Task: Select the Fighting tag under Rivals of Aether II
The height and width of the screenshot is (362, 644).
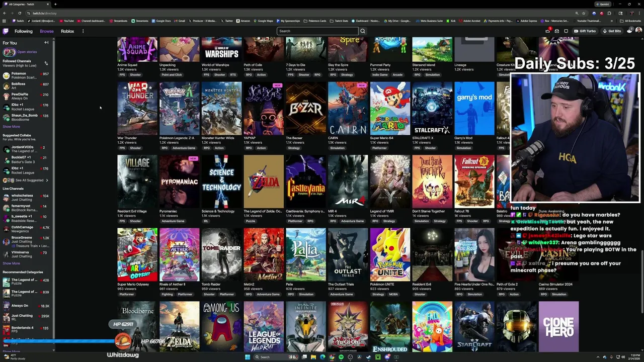Action: click(x=167, y=294)
